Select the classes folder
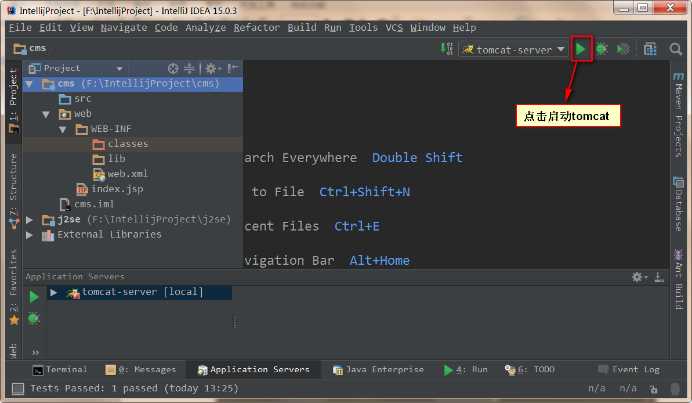 tap(120, 144)
